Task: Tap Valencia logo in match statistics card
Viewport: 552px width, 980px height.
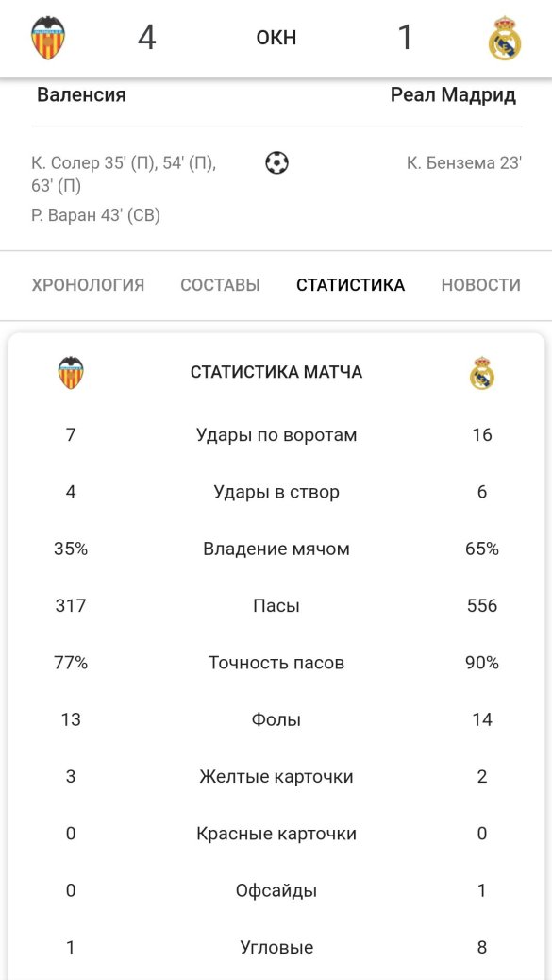Action: coord(71,373)
